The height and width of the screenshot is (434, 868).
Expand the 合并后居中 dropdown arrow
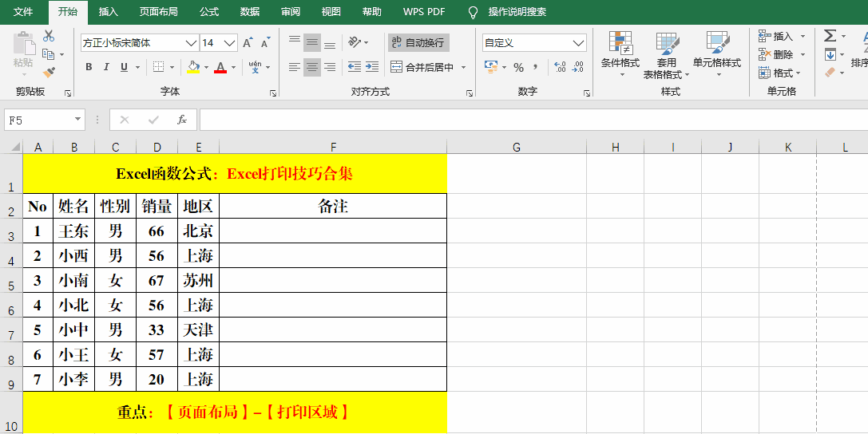[x=463, y=68]
